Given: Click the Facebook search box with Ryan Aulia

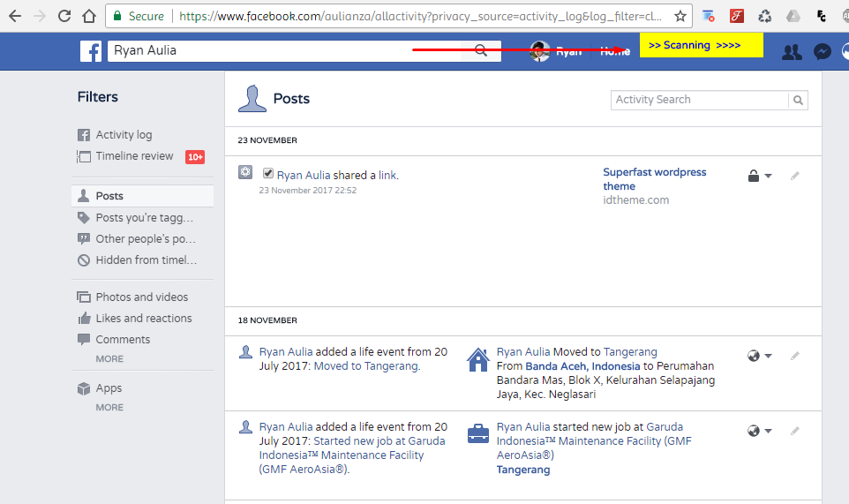Looking at the screenshot, I should point(284,51).
